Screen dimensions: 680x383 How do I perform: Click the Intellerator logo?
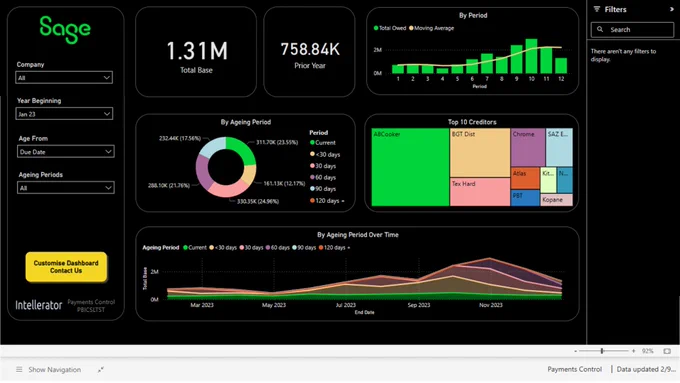(x=39, y=305)
